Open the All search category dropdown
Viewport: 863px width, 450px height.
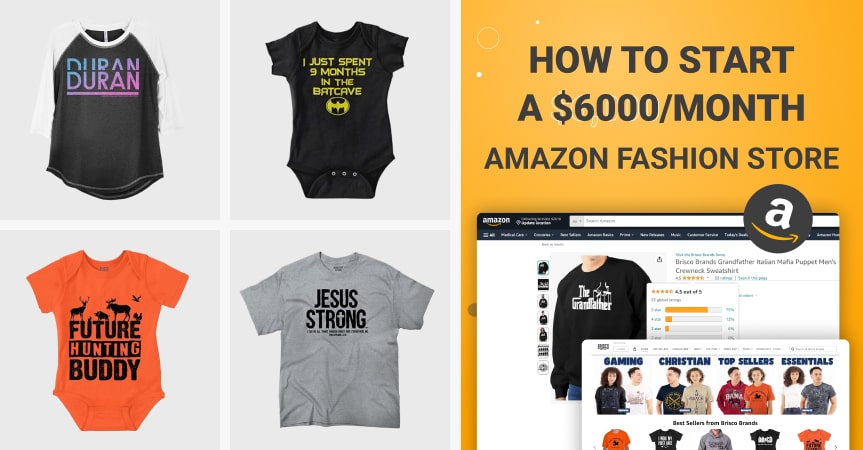576,221
